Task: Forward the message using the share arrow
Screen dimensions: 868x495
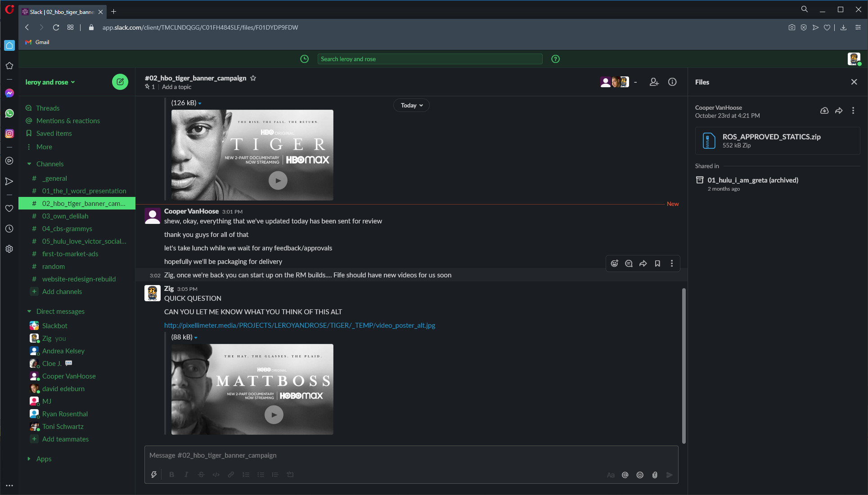Action: pyautogui.click(x=643, y=263)
